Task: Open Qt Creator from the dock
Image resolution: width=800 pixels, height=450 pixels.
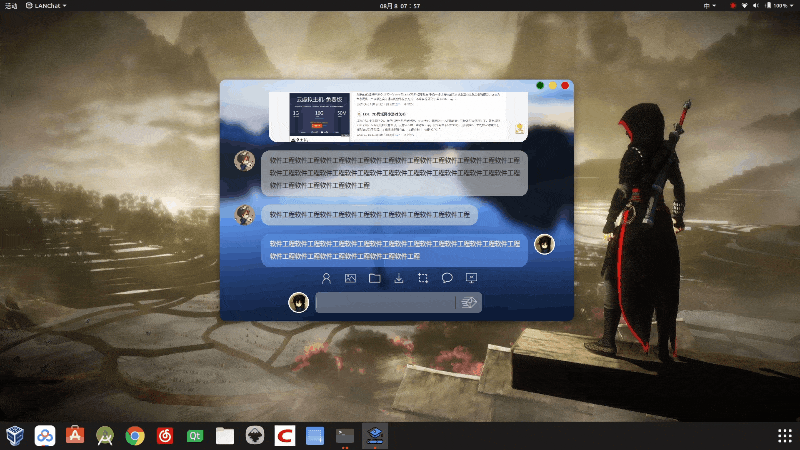Action: tap(195, 436)
